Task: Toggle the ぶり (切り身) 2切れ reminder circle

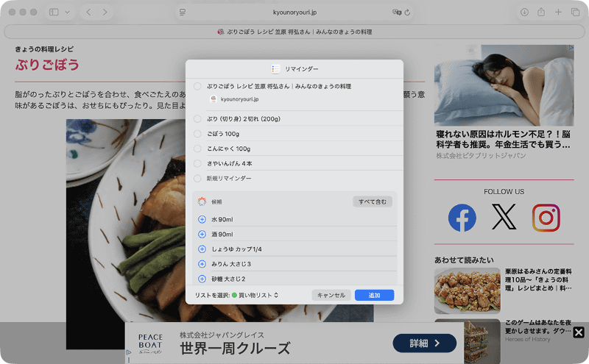Action: 197,119
